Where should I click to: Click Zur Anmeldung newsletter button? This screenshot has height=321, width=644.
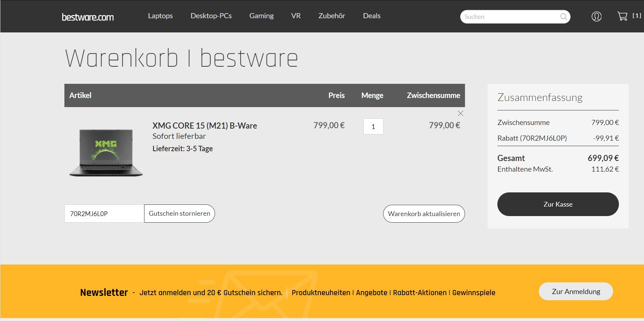(x=576, y=291)
